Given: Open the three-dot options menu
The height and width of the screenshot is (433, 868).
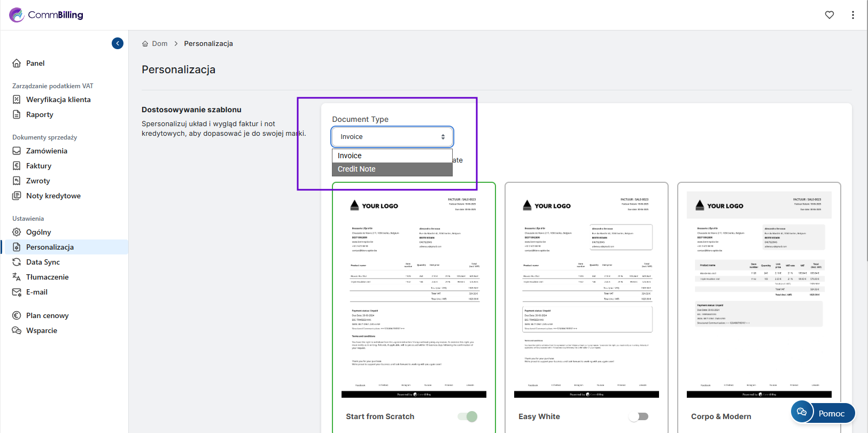Looking at the screenshot, I should coord(852,15).
